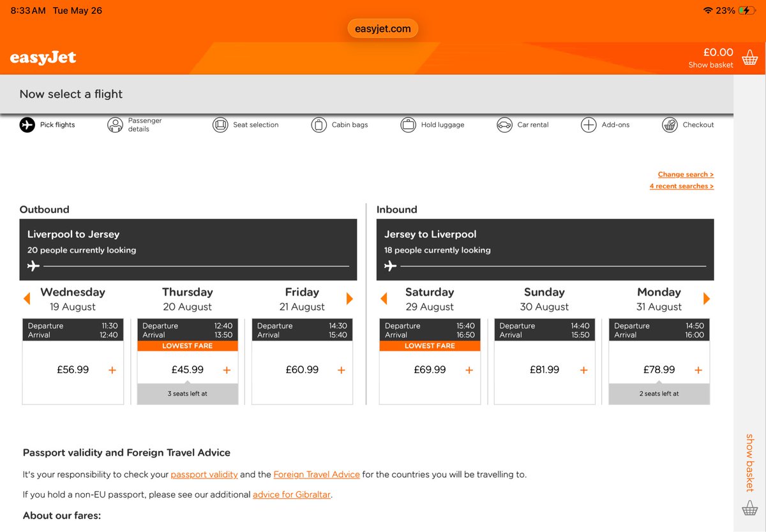766x532 pixels.
Task: Show earlier inbound dates arrow
Action: click(384, 299)
